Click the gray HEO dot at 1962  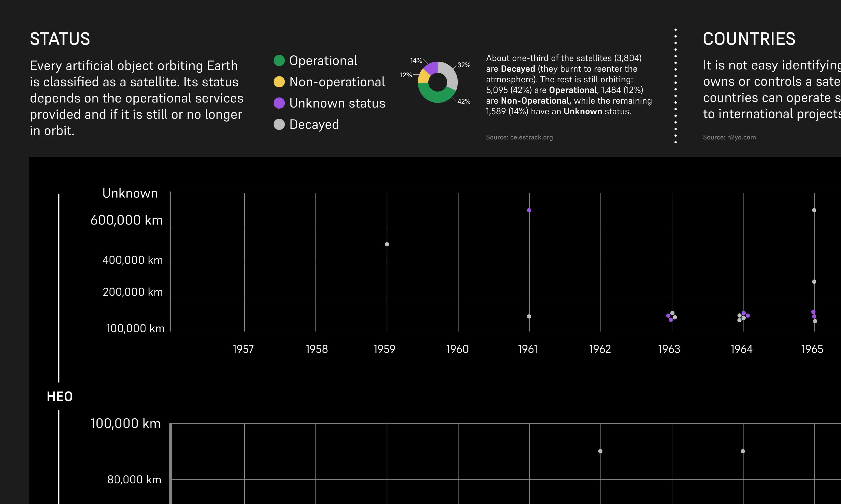600,451
